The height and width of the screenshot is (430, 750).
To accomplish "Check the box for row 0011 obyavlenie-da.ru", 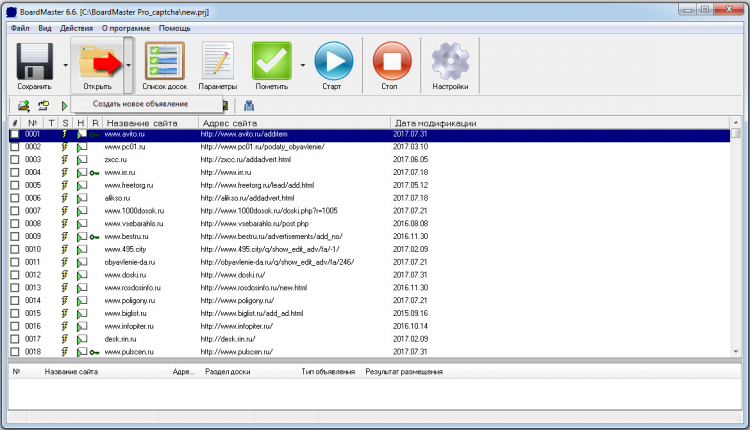I will tap(15, 262).
